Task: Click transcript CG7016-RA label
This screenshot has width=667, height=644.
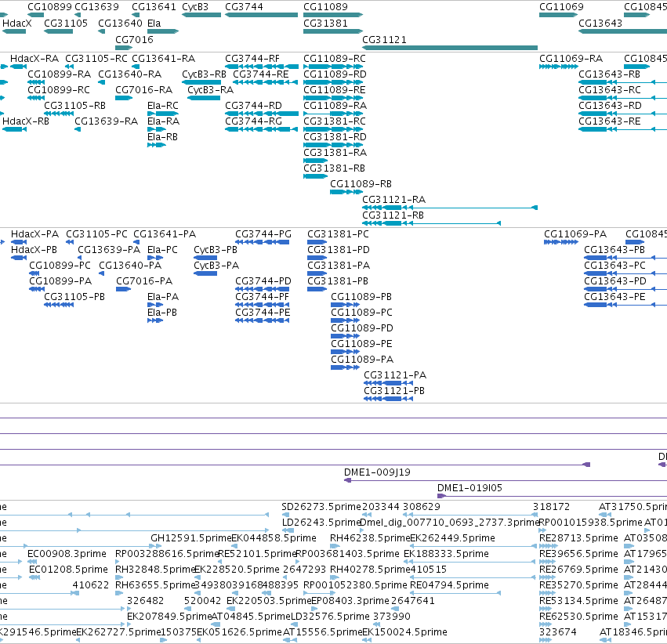Action: click(x=143, y=89)
